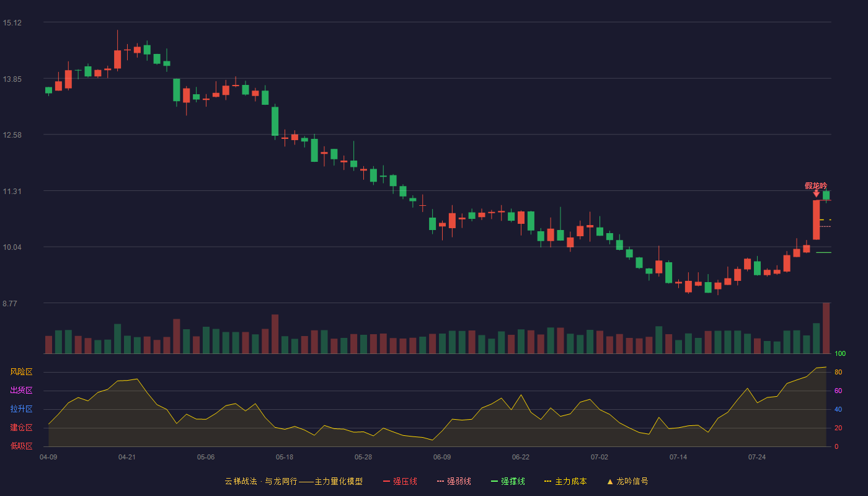This screenshot has height=496, width=868.
Task: Click the 07-02 date label
Action: coord(600,457)
